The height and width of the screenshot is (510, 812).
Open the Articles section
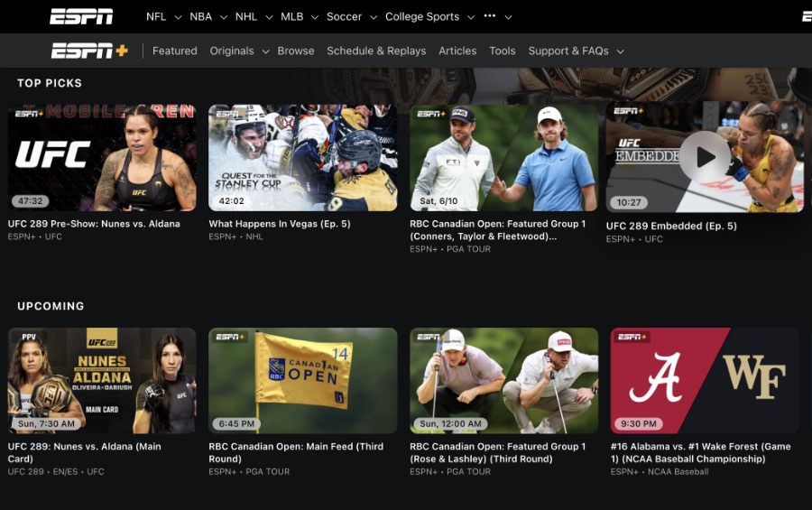point(457,51)
